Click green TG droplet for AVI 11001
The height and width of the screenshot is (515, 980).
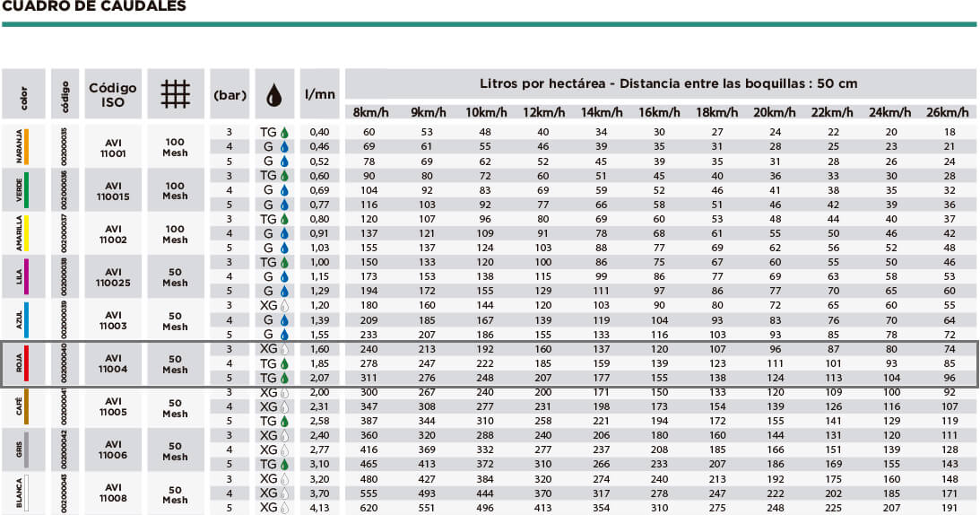point(284,133)
